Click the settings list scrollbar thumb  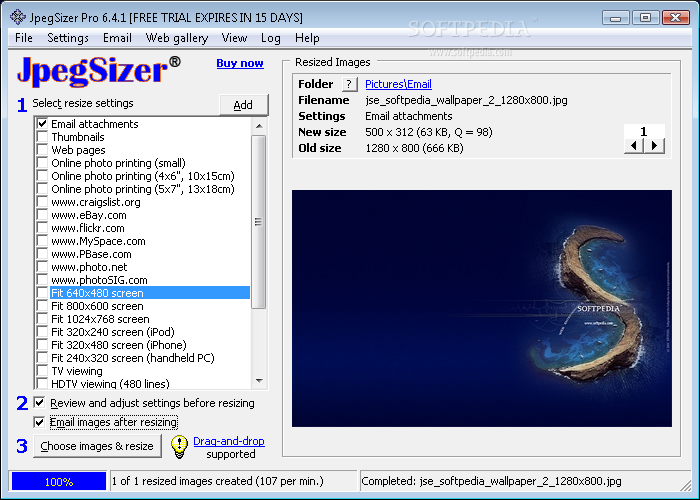pos(258,222)
